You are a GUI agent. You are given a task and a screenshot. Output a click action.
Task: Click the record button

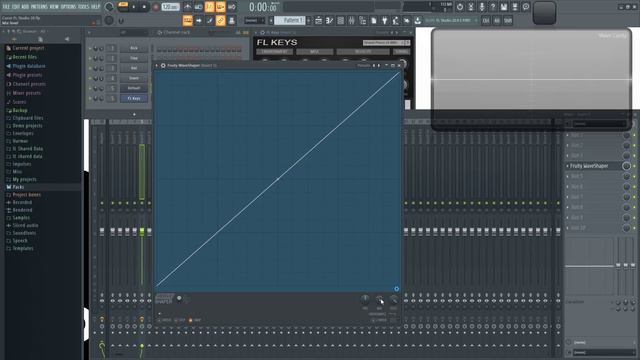(x=156, y=7)
